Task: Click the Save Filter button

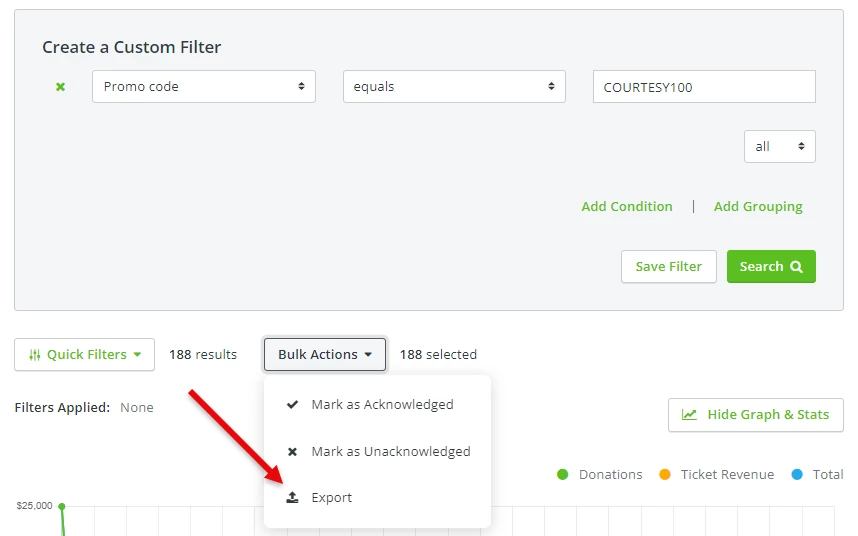Action: pyautogui.click(x=669, y=266)
